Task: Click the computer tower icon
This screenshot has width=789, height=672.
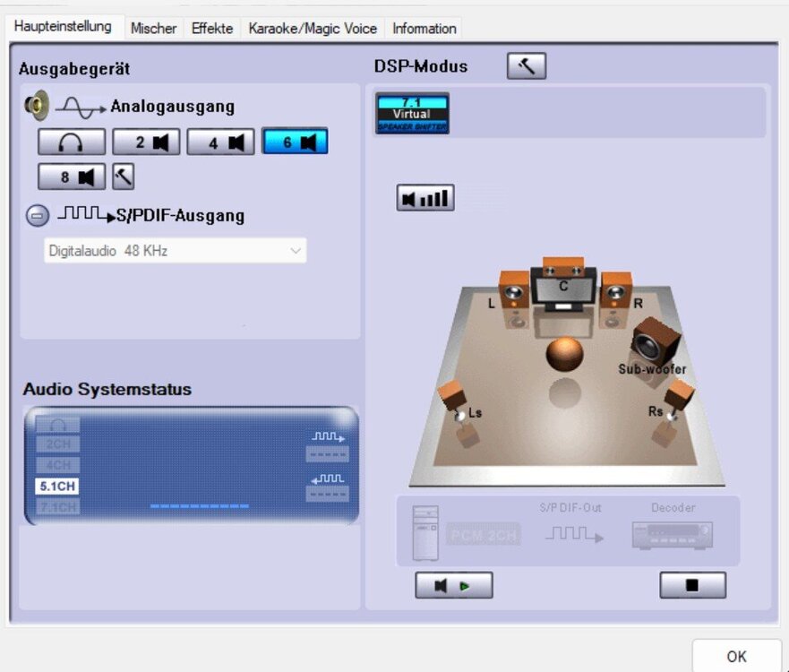Action: click(x=425, y=533)
